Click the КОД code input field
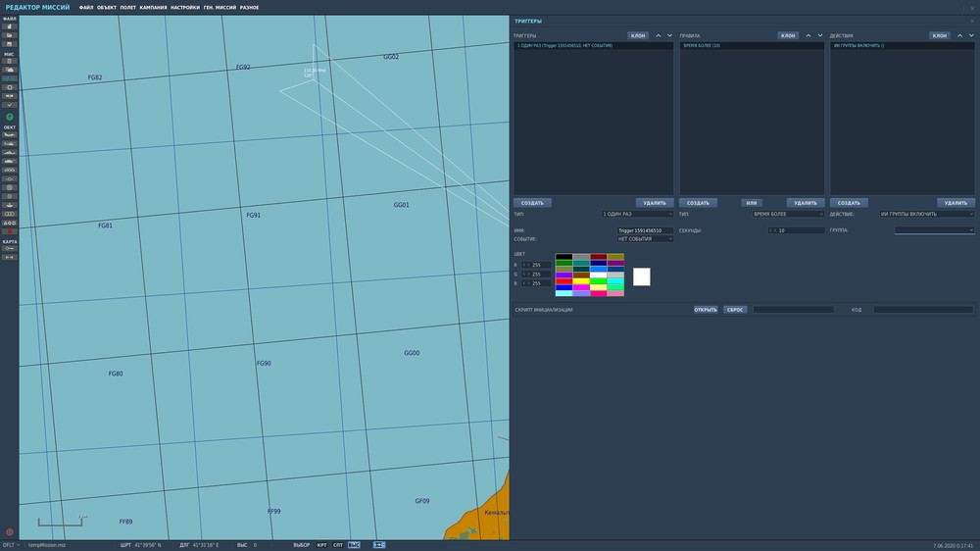Viewport: 980px width, 551px height. (x=923, y=310)
